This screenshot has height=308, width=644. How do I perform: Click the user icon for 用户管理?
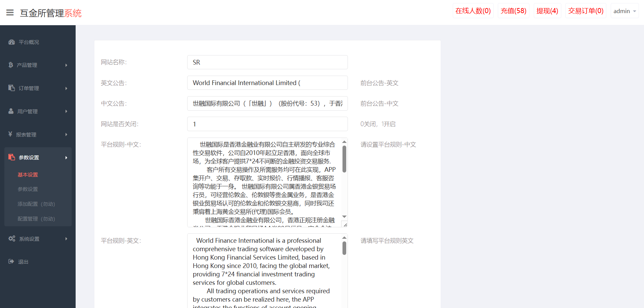point(11,111)
